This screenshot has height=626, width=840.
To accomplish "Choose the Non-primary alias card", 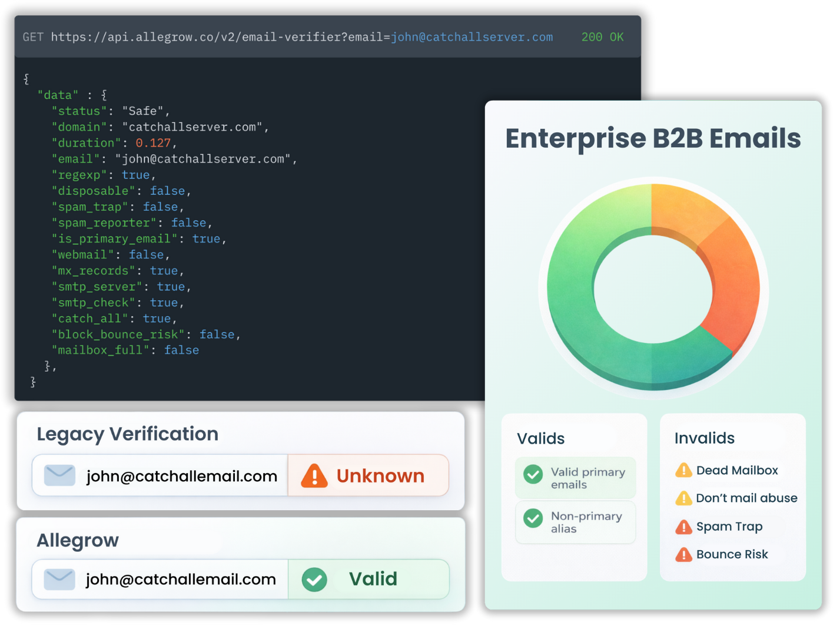I will point(576,522).
